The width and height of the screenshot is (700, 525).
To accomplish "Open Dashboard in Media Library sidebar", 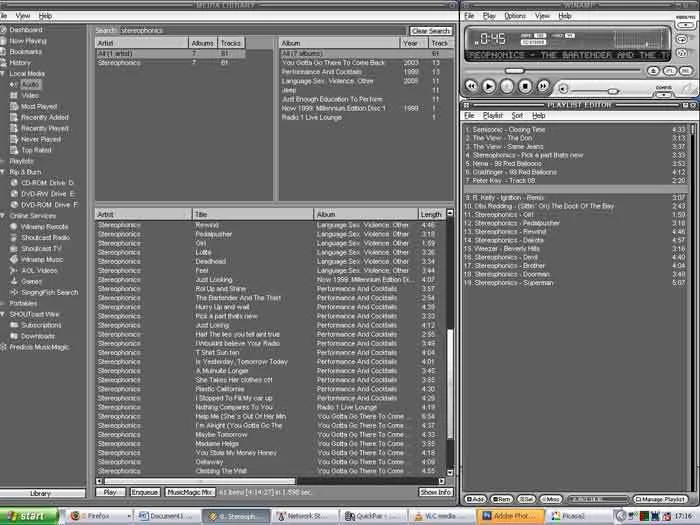I will click(26, 30).
